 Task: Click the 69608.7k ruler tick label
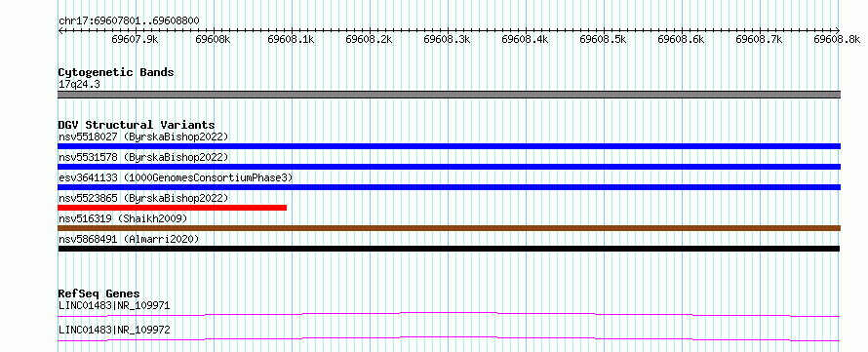(760, 39)
